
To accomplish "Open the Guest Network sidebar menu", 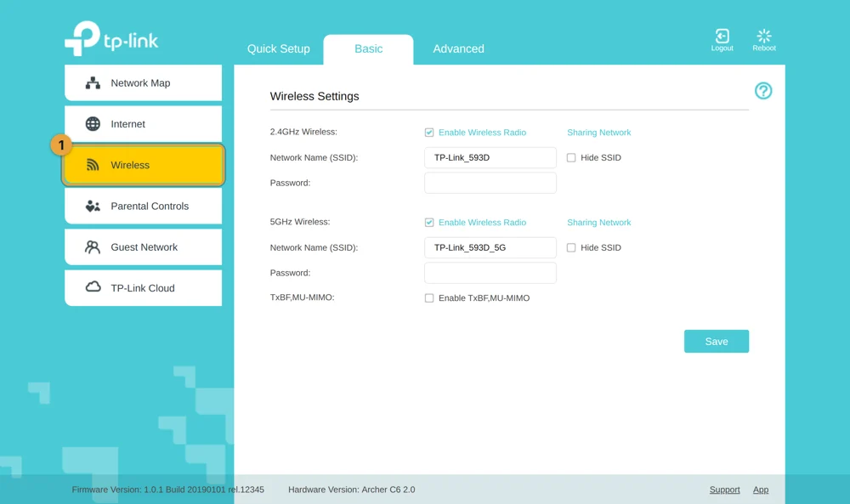I will [143, 247].
